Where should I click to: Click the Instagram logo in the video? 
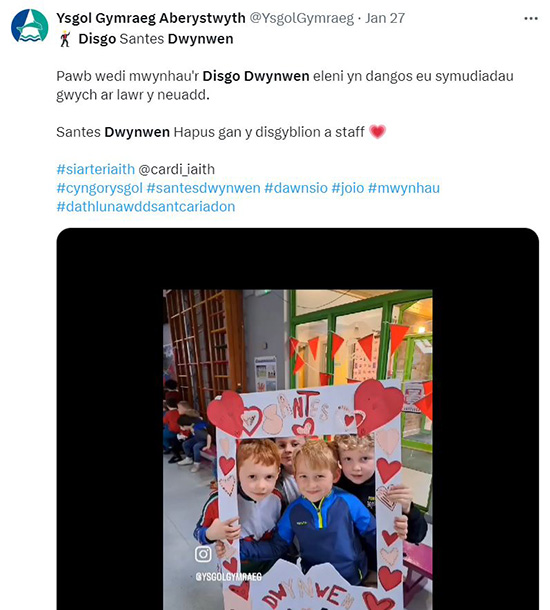pyautogui.click(x=203, y=554)
